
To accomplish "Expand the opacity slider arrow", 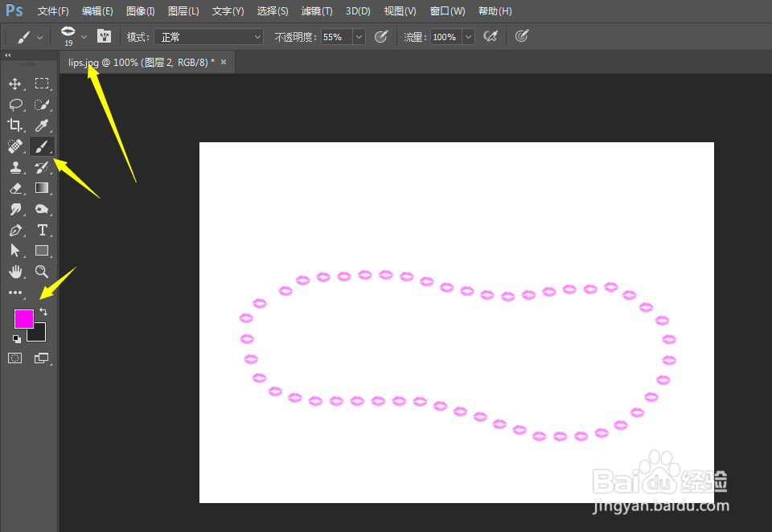I will click(359, 37).
